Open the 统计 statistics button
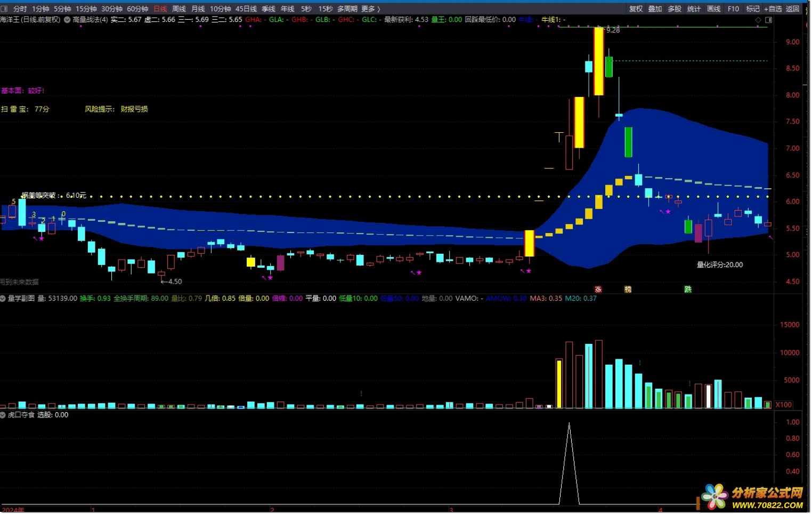This screenshot has width=812, height=514. pos(694,9)
